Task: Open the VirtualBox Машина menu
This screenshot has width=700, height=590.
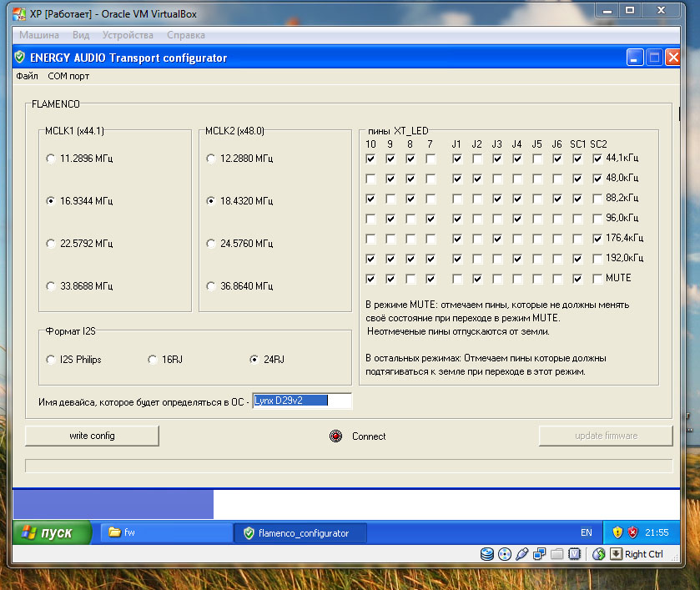Action: click(x=39, y=35)
